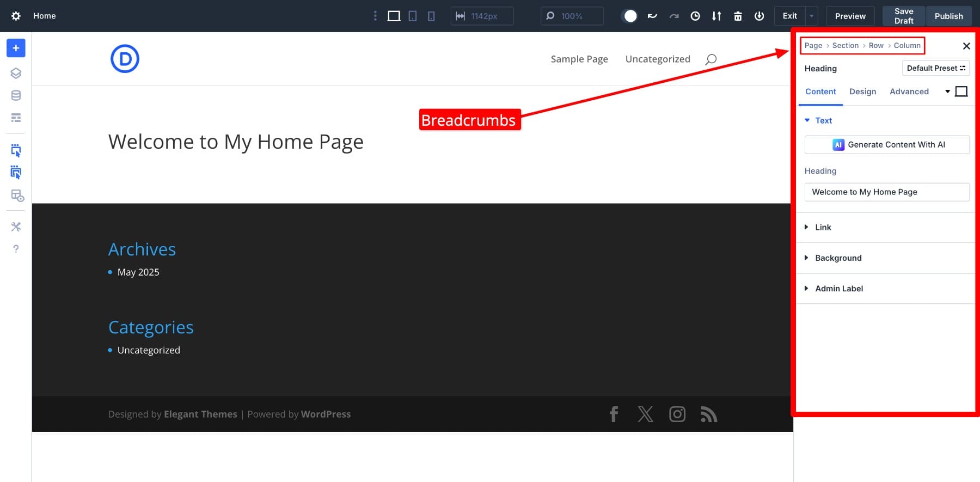Click the Publish button

point(949,16)
